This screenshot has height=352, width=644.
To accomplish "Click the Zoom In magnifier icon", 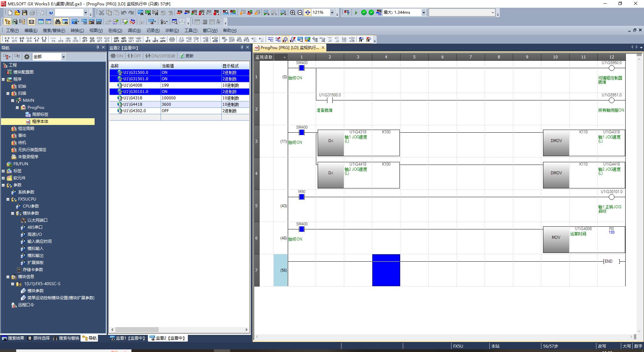I will [292, 13].
